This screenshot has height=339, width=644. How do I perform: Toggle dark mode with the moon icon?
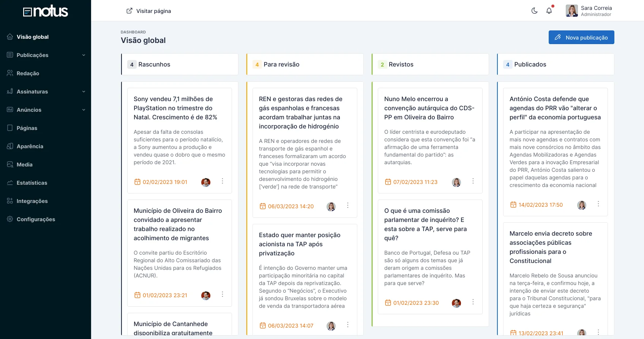point(534,11)
